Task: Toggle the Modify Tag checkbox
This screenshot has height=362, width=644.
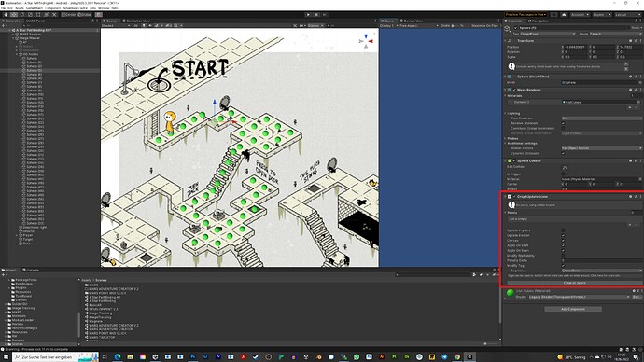Action: pyautogui.click(x=563, y=266)
